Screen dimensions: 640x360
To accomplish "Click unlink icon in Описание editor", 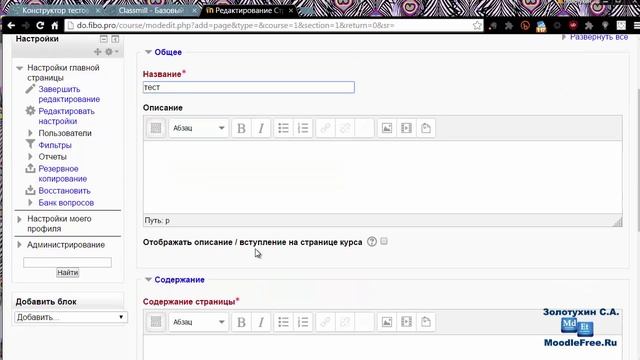I will point(345,128).
